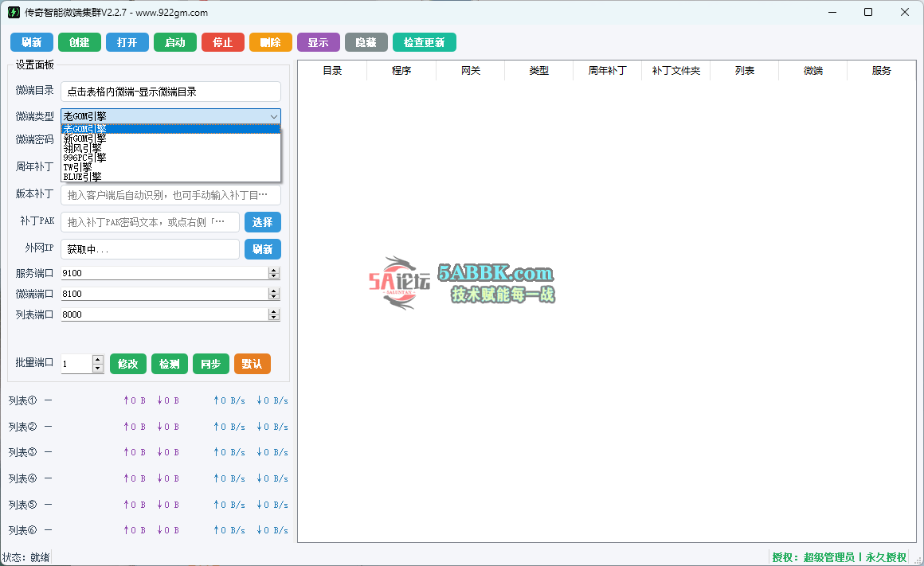This screenshot has width=924, height=566.
Task: Click the green 检测 button
Action: point(170,364)
